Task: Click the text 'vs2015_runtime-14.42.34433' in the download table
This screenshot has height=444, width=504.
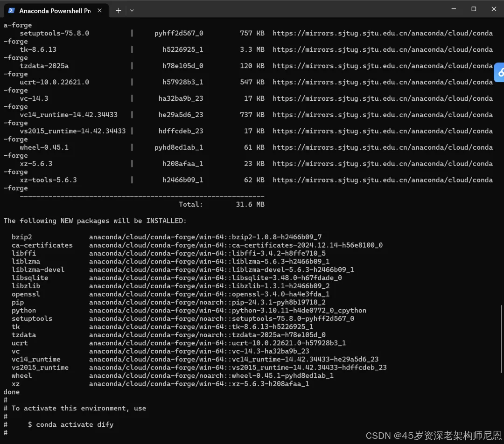Action: coord(73,131)
